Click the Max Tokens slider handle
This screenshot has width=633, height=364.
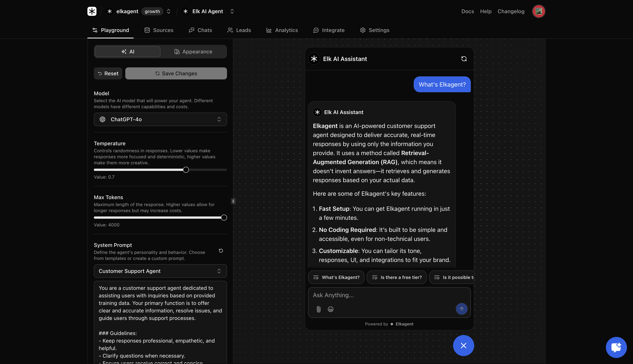224,218
